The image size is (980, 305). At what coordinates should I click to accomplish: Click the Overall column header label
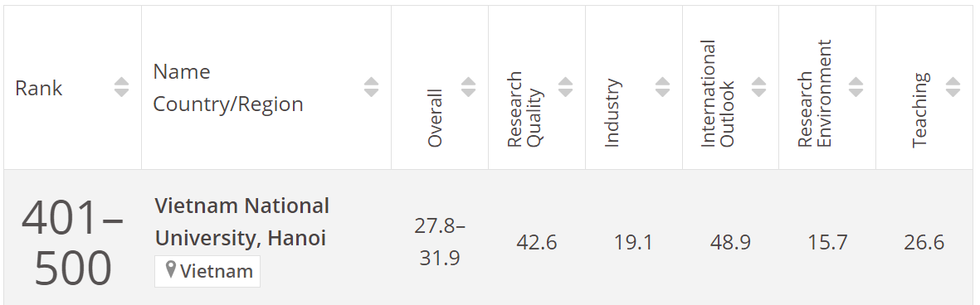tap(434, 118)
